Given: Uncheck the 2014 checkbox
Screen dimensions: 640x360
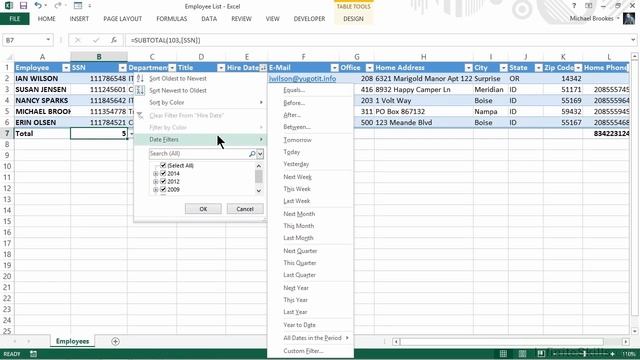Looking at the screenshot, I should (163, 173).
